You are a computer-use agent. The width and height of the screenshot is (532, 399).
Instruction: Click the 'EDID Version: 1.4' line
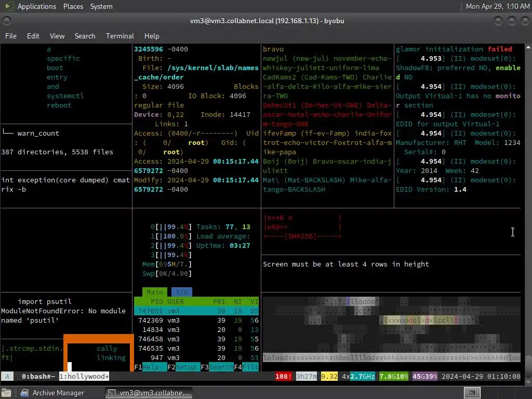pos(431,189)
